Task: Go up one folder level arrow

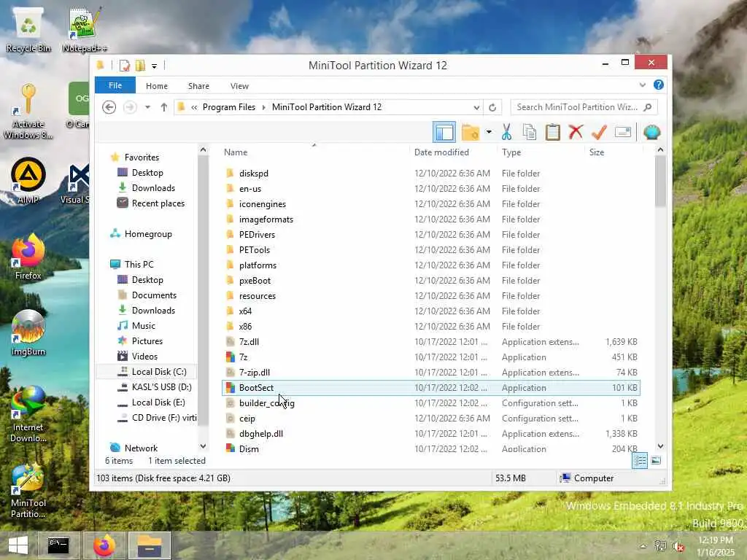Action: 164,107
